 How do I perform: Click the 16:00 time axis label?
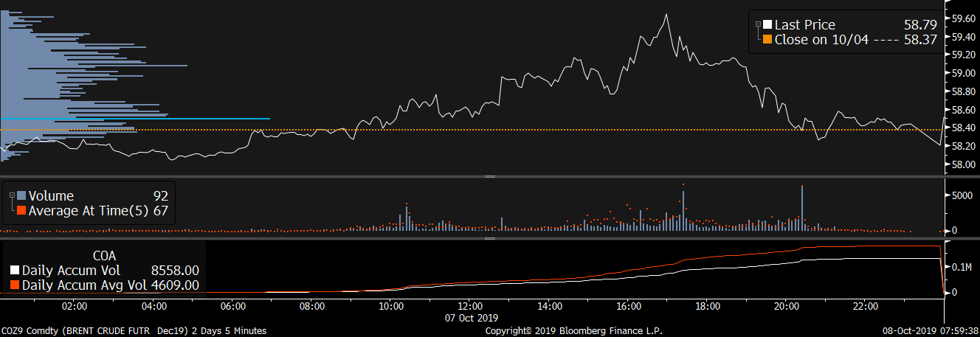(x=629, y=305)
